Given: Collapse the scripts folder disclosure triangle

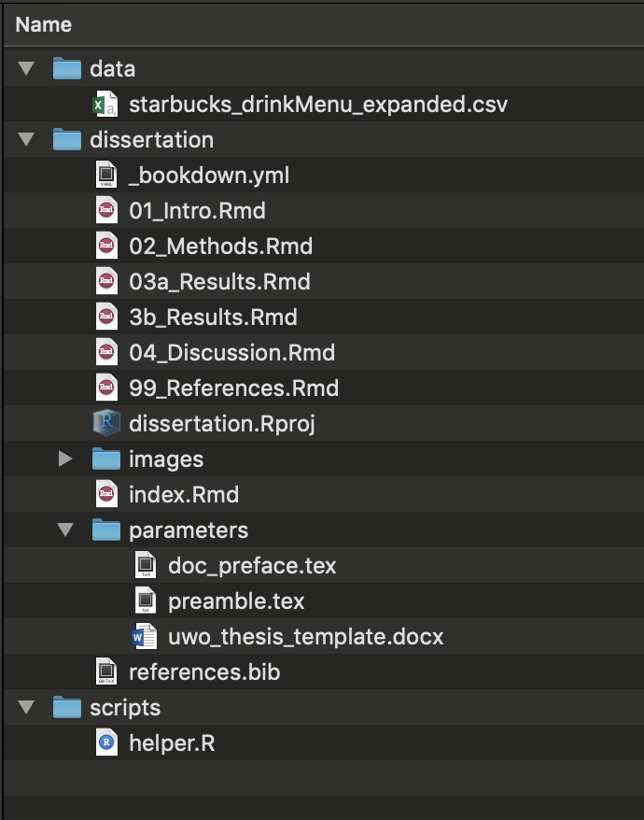Looking at the screenshot, I should (x=26, y=707).
